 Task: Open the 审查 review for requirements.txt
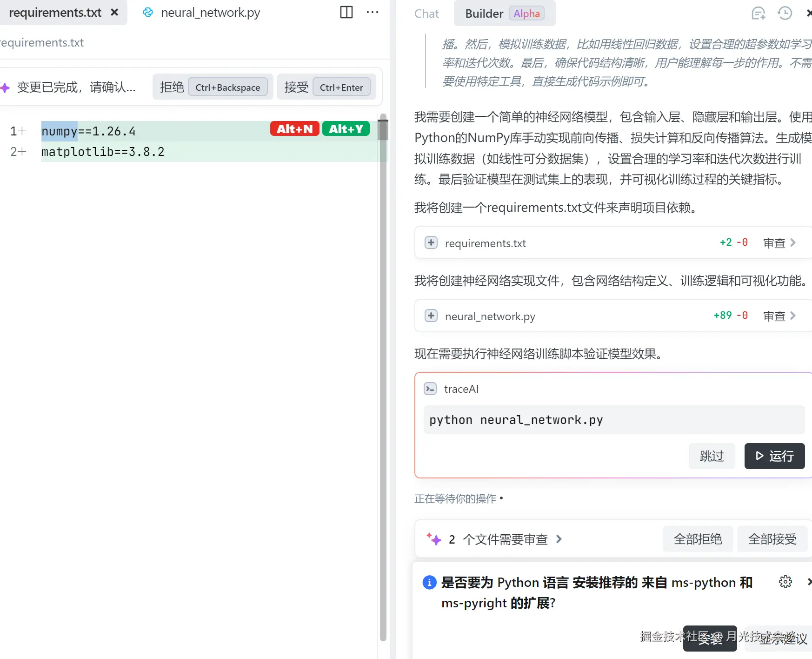coord(780,243)
